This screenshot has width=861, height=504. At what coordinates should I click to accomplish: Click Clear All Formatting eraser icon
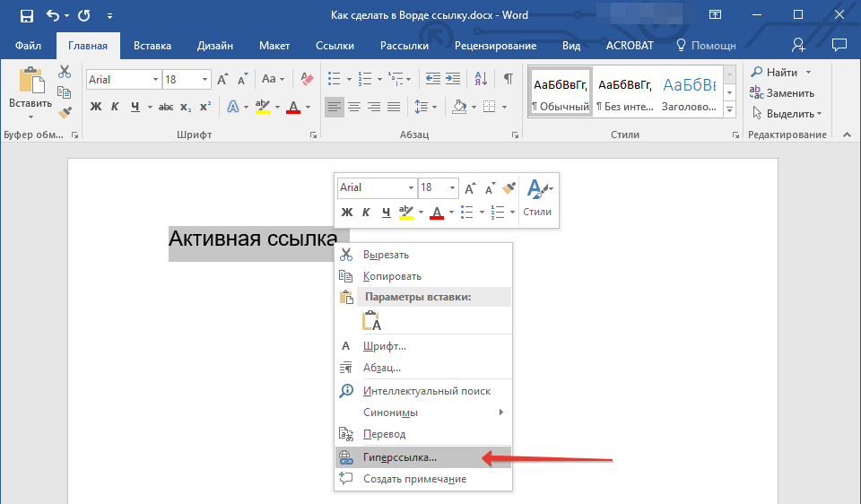(308, 79)
